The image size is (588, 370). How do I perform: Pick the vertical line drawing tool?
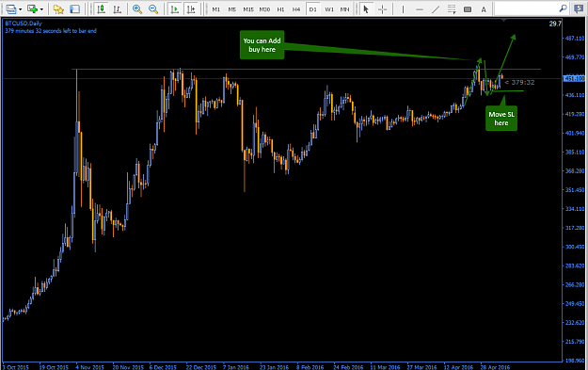(x=403, y=9)
